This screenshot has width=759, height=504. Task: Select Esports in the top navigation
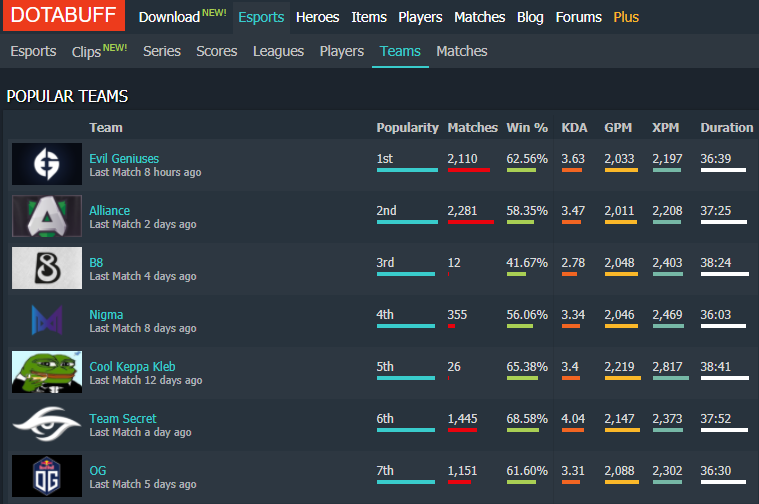click(x=261, y=17)
